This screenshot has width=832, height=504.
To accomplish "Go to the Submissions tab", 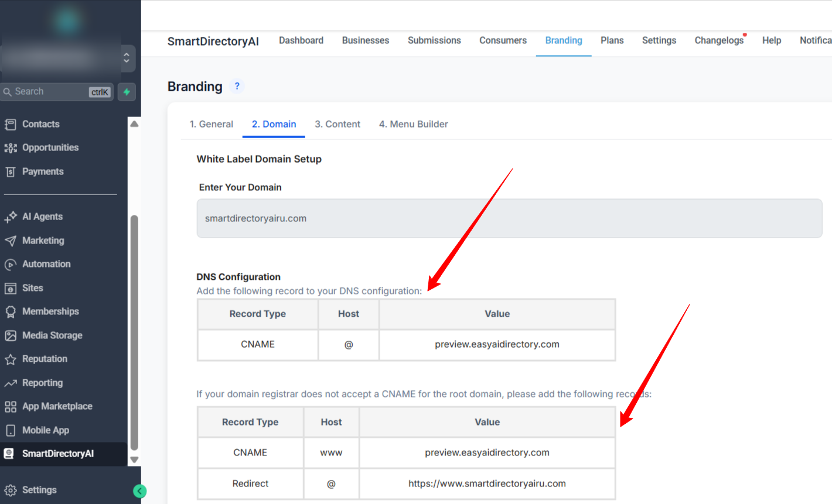I will point(434,40).
